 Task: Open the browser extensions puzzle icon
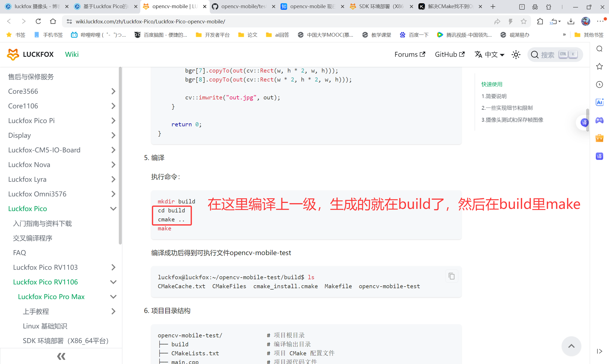(x=540, y=21)
